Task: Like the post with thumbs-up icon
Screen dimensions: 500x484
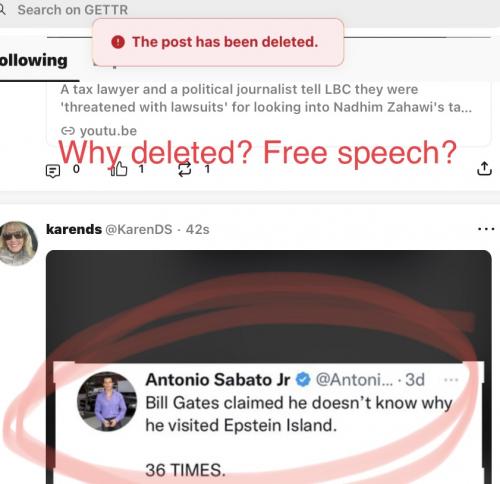Action: click(x=119, y=169)
